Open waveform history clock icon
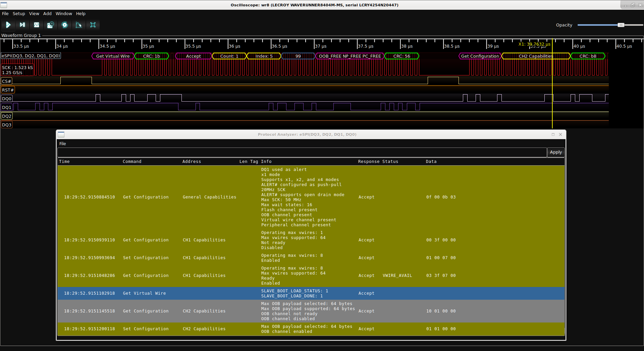644x351 pixels. (x=51, y=25)
